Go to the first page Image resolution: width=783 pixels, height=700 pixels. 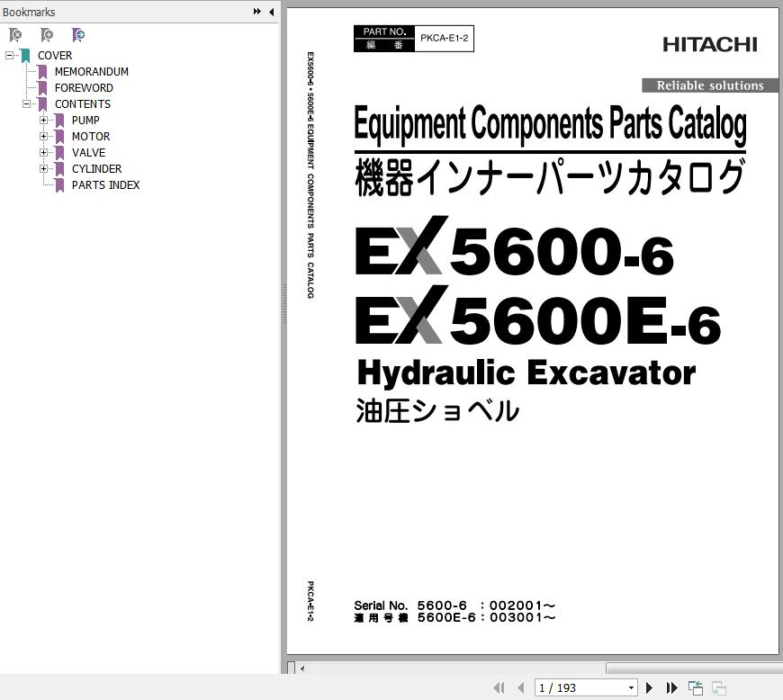(x=499, y=687)
